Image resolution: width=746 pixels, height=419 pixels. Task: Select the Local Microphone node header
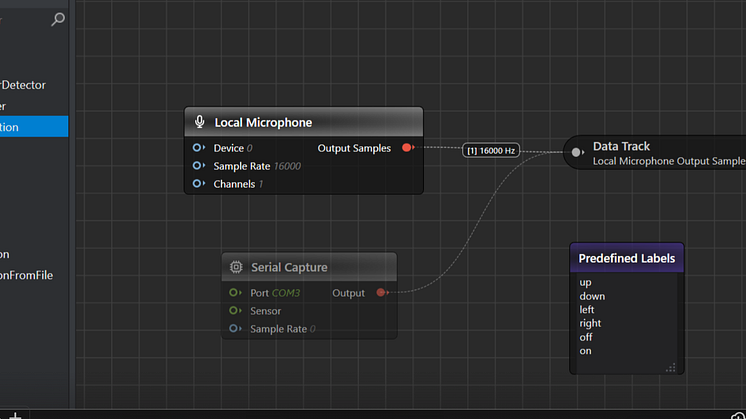(304, 122)
